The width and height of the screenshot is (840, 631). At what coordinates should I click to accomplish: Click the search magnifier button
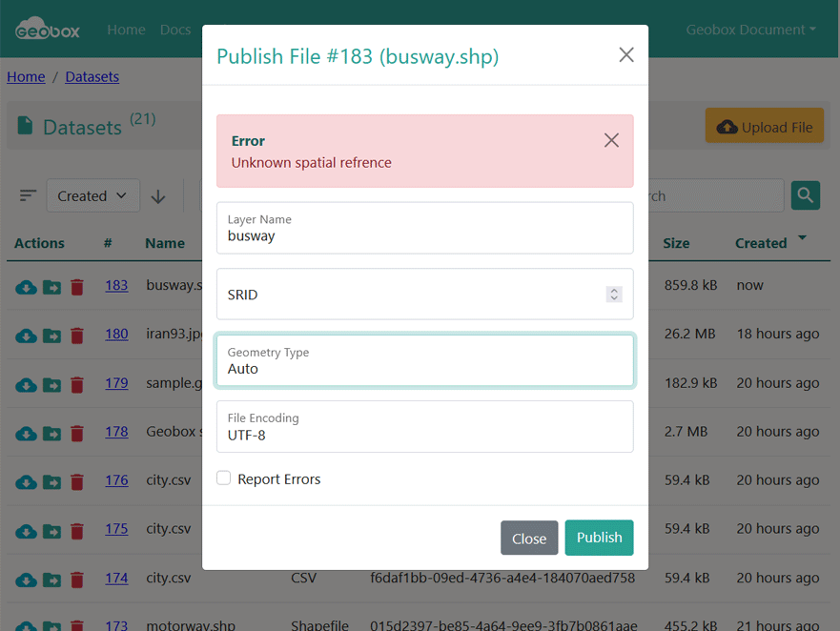(x=806, y=195)
